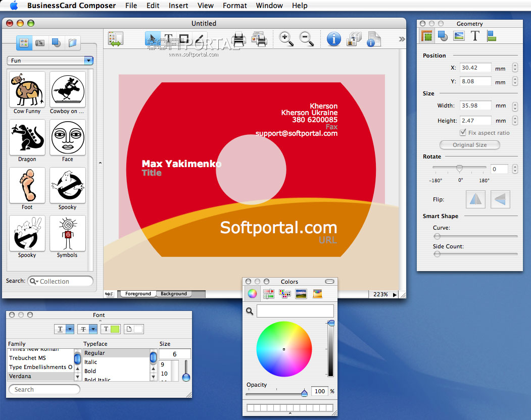
Task: Switch to color sliders mode
Action: (x=268, y=293)
